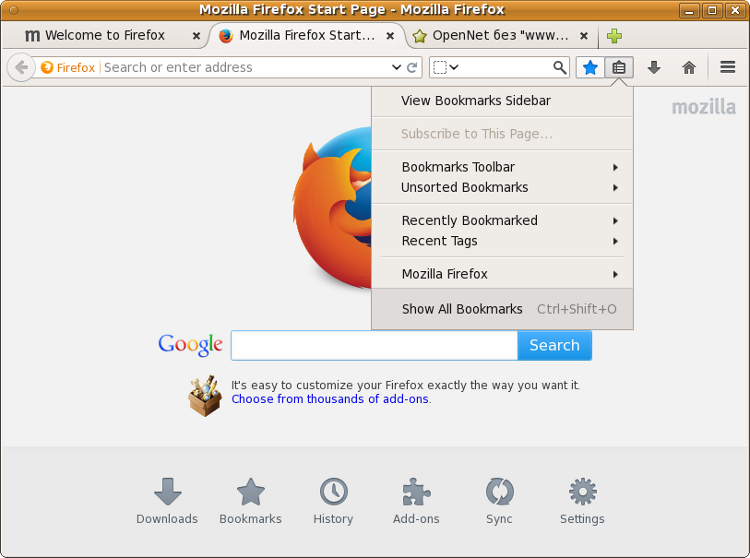
Task: Switch to the OpenNet tab
Action: tap(500, 35)
